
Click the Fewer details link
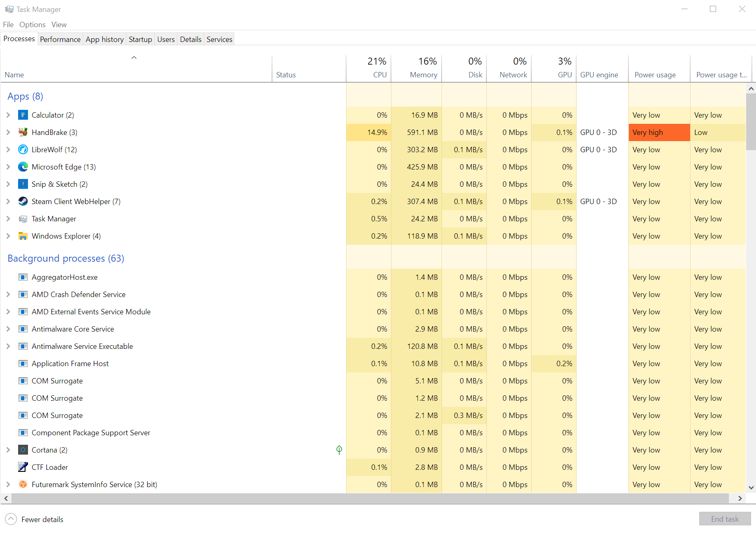[42, 520]
